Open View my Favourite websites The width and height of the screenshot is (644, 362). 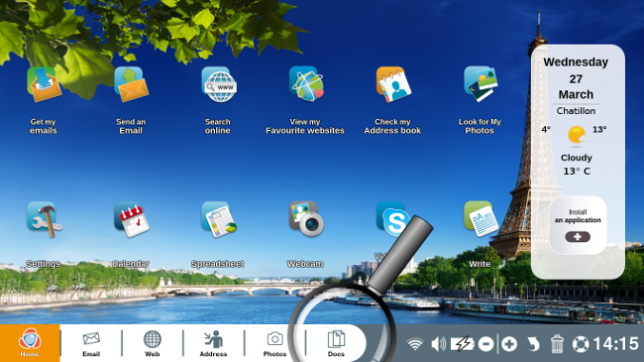point(306,84)
